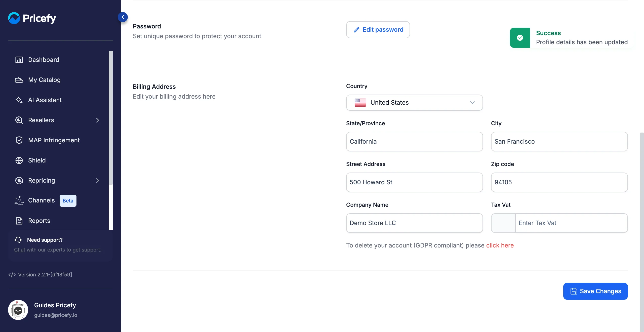Image resolution: width=644 pixels, height=332 pixels.
Task: Open Channels from the sidebar
Action: [x=41, y=200]
